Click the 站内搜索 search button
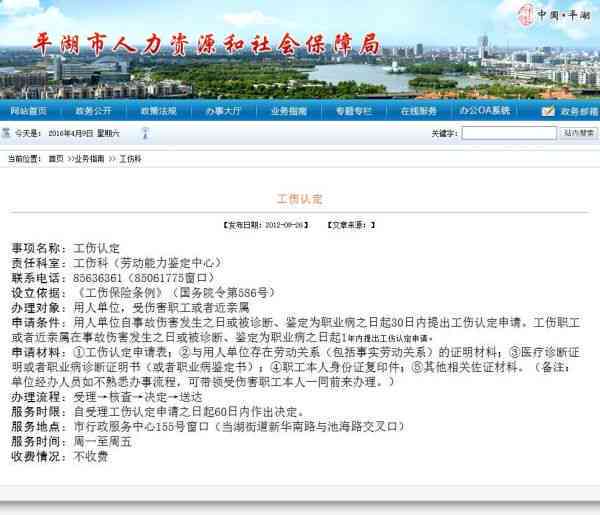Image resolution: width=600 pixels, height=515 pixels. [579, 133]
